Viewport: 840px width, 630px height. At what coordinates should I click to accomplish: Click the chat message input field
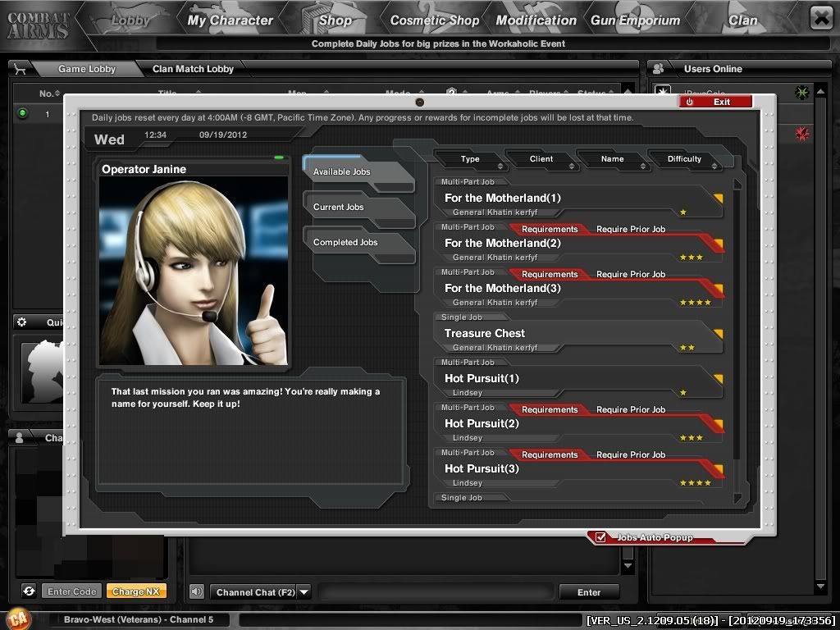pos(436,591)
